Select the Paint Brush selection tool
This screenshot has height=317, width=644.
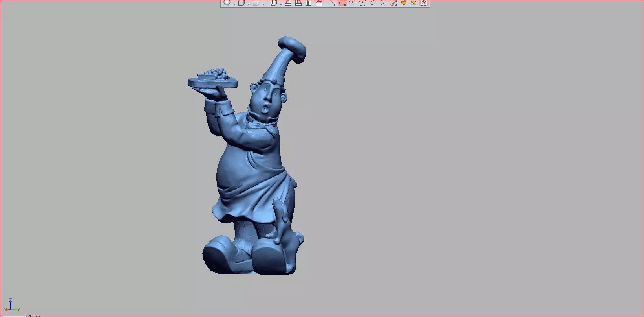click(x=393, y=3)
